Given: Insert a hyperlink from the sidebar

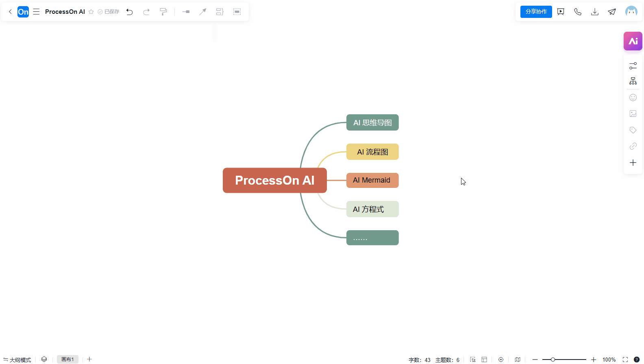Looking at the screenshot, I should pos(633,146).
